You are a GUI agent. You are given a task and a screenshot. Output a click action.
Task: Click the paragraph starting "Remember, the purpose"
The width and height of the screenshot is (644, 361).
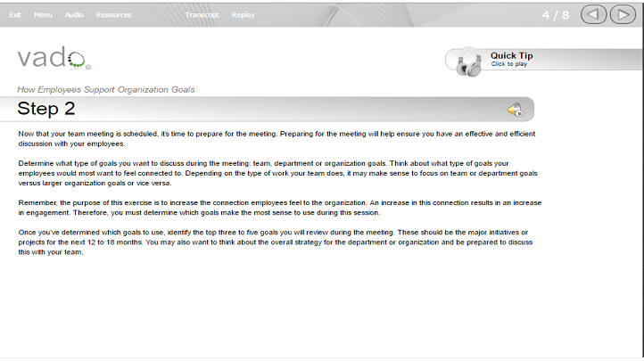[x=280, y=208]
